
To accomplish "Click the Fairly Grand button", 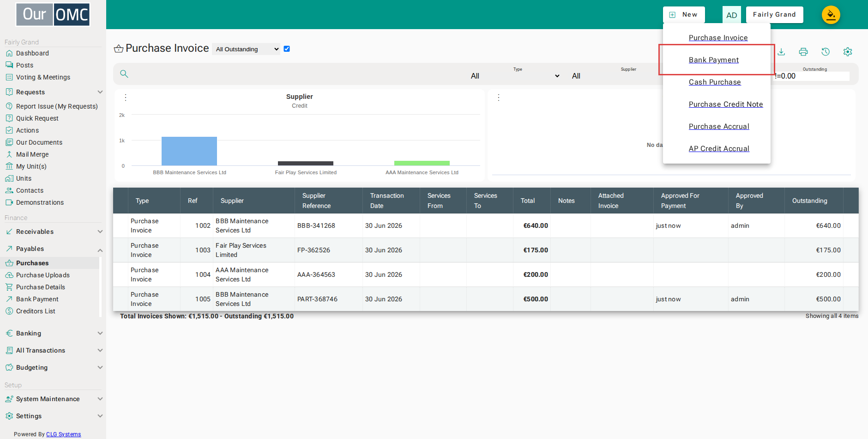I will [x=774, y=15].
